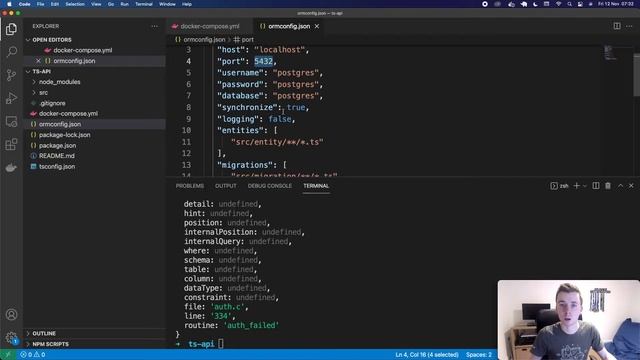Expand the Outline section
This screenshot has height=360, width=640.
click(x=44, y=333)
